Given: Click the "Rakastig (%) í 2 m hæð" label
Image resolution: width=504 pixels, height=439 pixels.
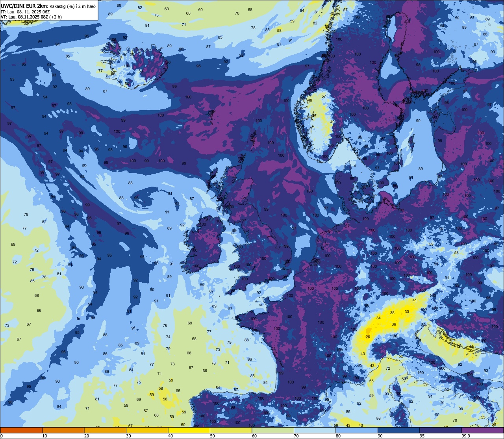Looking at the screenshot, I should click(x=72, y=6).
